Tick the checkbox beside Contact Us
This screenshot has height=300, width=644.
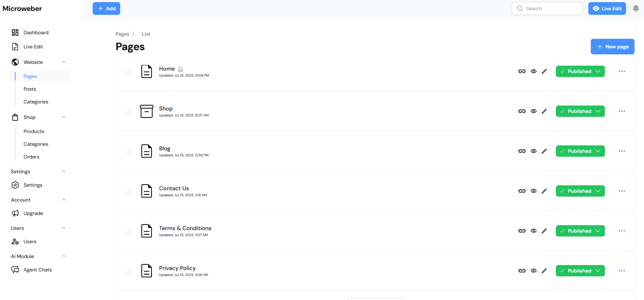click(x=127, y=191)
